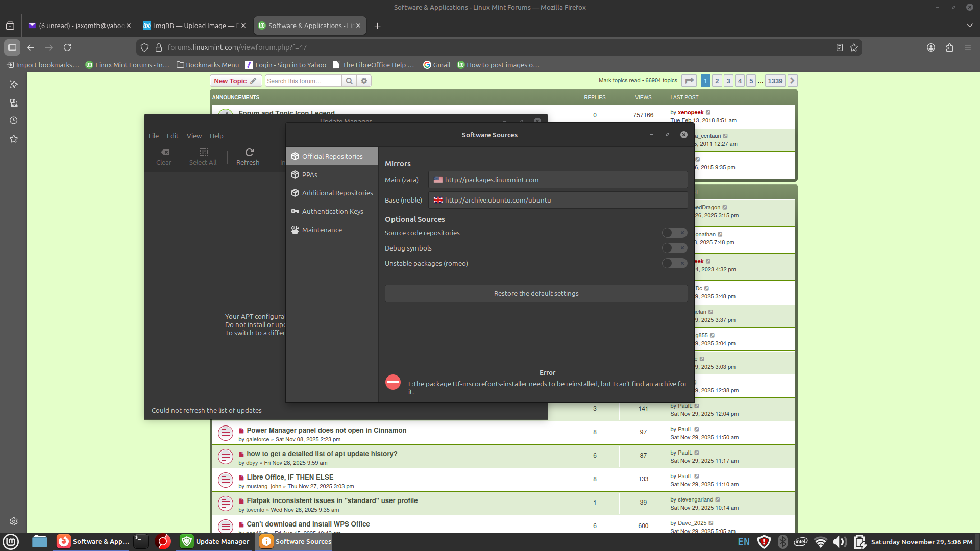The height and width of the screenshot is (551, 980).
Task: Open jump-to-page arrow button
Action: [x=690, y=81]
